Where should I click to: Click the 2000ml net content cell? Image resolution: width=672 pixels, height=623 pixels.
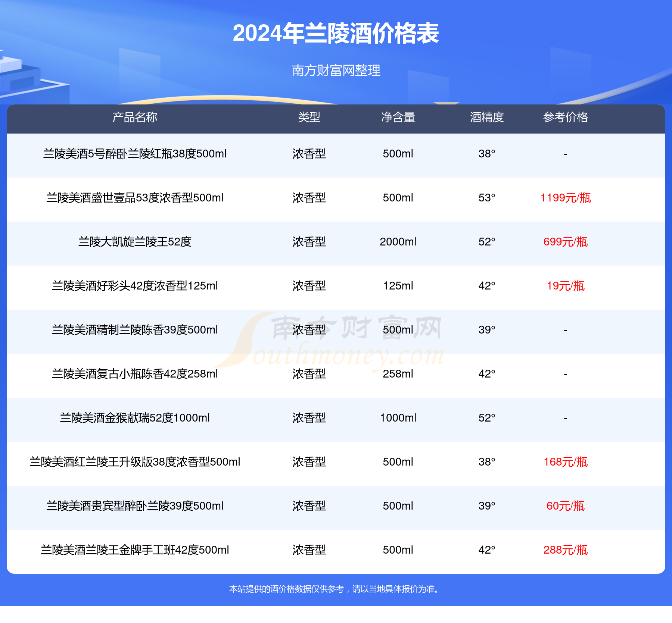click(398, 242)
